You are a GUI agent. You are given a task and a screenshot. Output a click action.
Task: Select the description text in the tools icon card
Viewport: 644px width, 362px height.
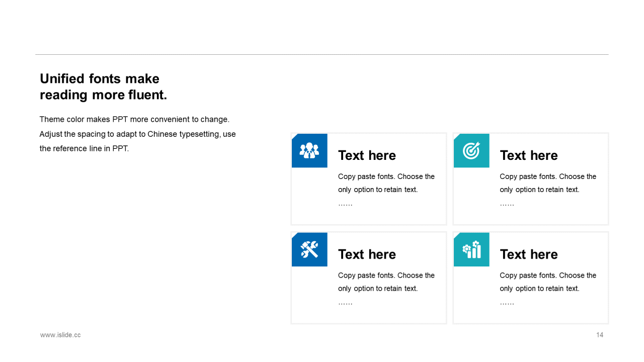[x=386, y=282]
